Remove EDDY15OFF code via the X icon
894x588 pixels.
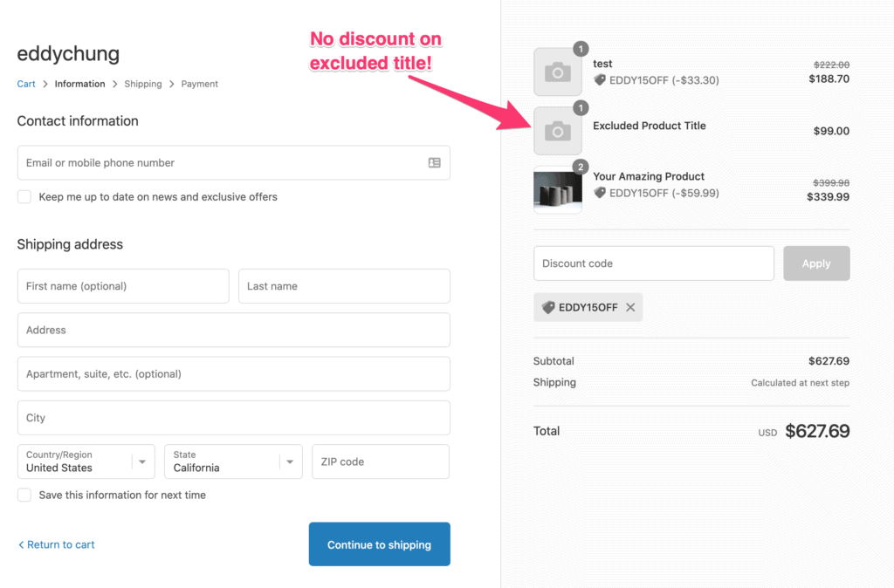point(630,307)
